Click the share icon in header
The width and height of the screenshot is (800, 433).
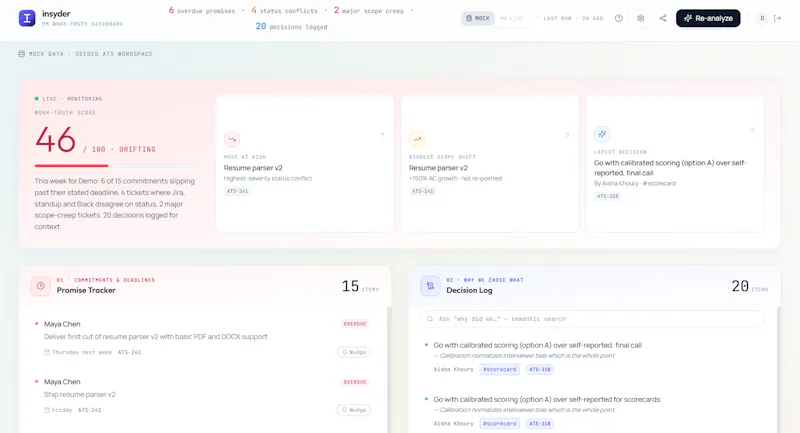pos(663,18)
